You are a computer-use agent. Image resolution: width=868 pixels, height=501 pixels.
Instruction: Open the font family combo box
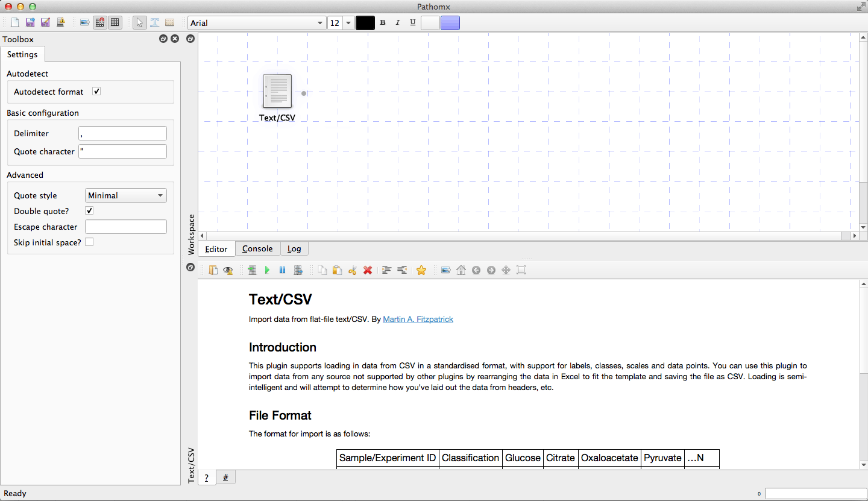pyautogui.click(x=257, y=22)
